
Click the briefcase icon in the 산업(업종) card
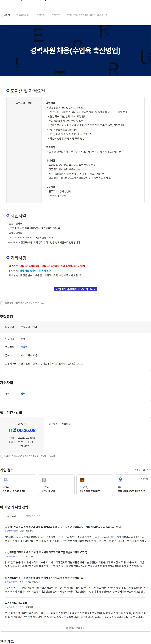click(x=82, y=480)
